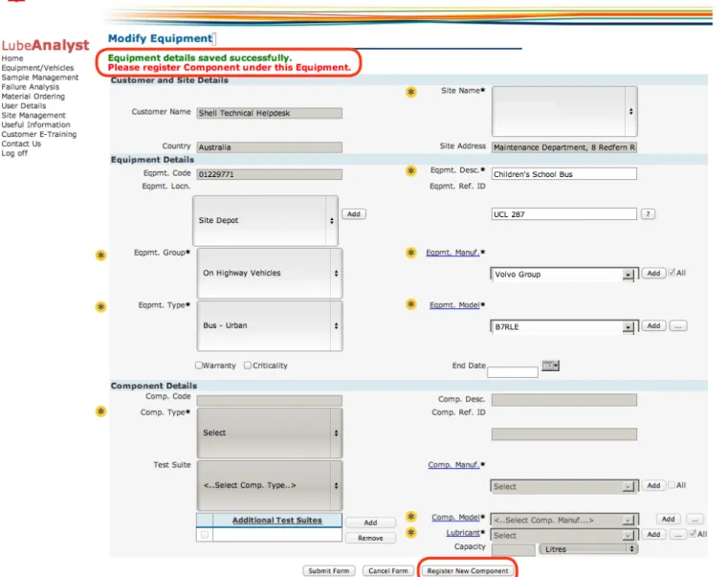This screenshot has height=577, width=728.
Task: Select Log off in the sidebar
Action: click(x=14, y=153)
